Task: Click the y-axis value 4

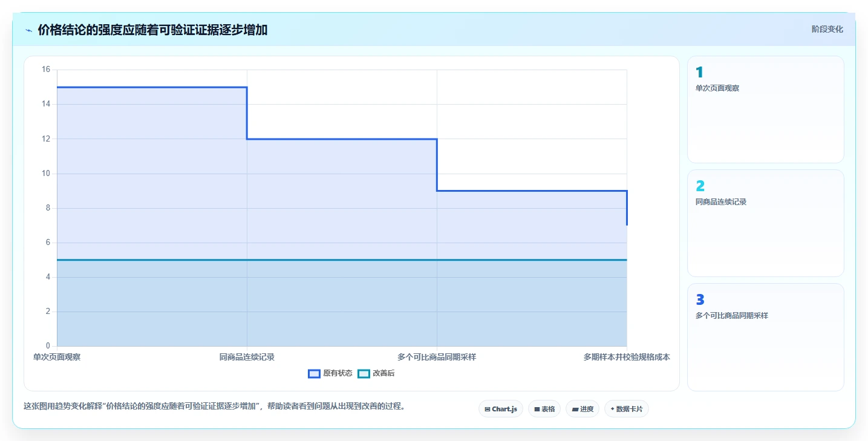Action: tap(48, 277)
